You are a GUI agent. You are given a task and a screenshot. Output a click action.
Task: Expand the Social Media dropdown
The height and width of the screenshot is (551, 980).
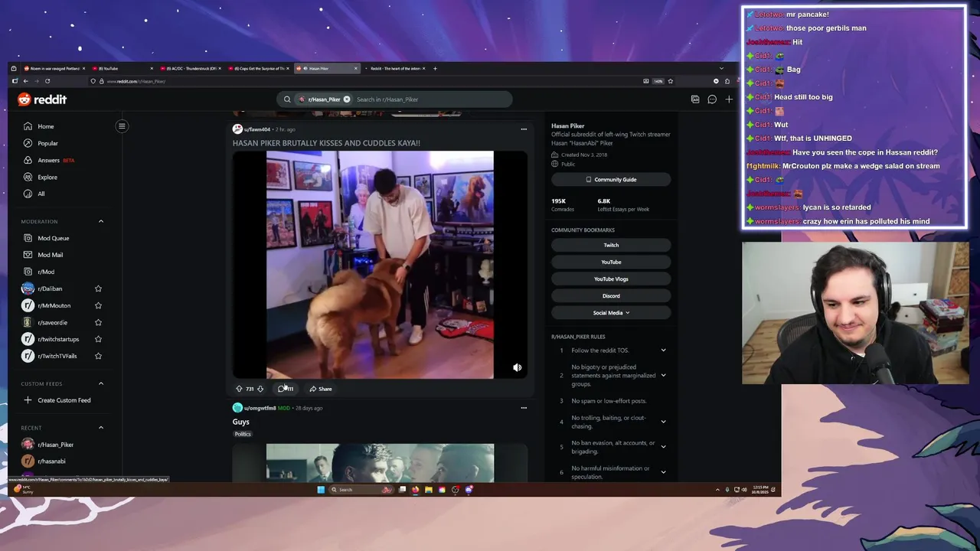(611, 312)
